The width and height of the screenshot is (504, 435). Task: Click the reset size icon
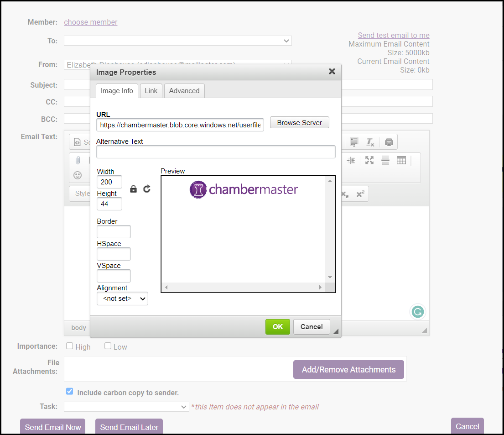(147, 189)
